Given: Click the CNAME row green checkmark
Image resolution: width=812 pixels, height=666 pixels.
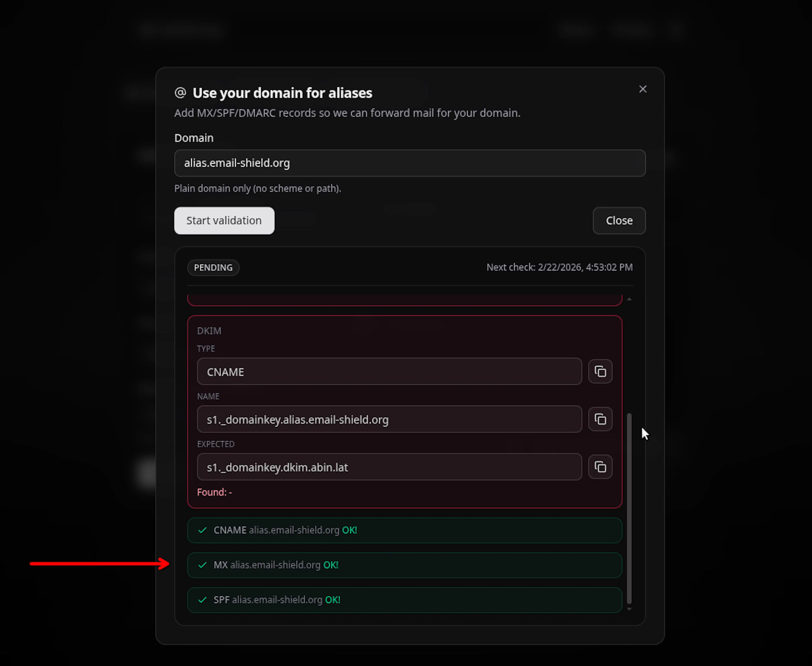Looking at the screenshot, I should [x=202, y=530].
